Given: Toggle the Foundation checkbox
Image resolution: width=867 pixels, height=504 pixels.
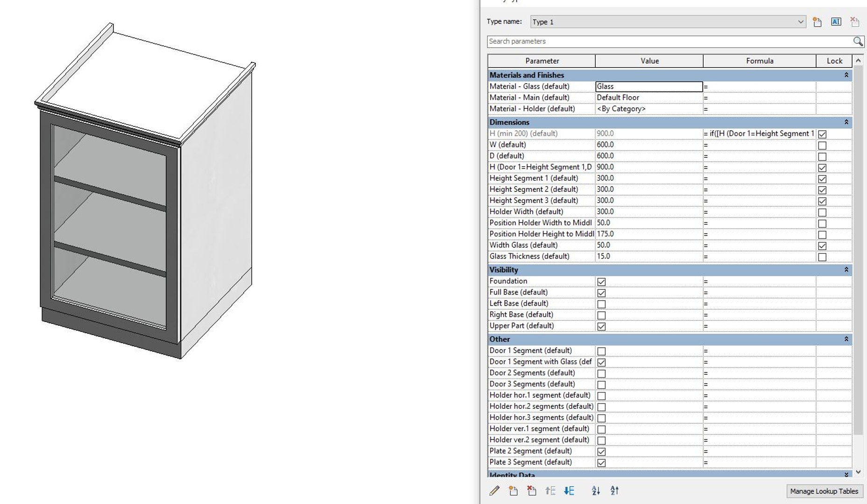Looking at the screenshot, I should [x=601, y=281].
